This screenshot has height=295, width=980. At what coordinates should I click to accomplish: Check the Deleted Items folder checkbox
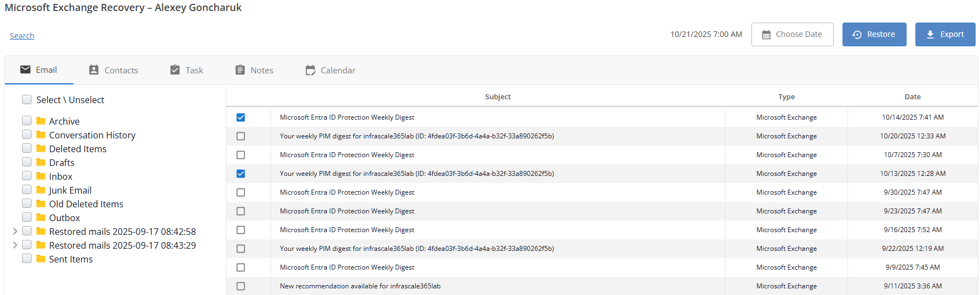(x=27, y=148)
